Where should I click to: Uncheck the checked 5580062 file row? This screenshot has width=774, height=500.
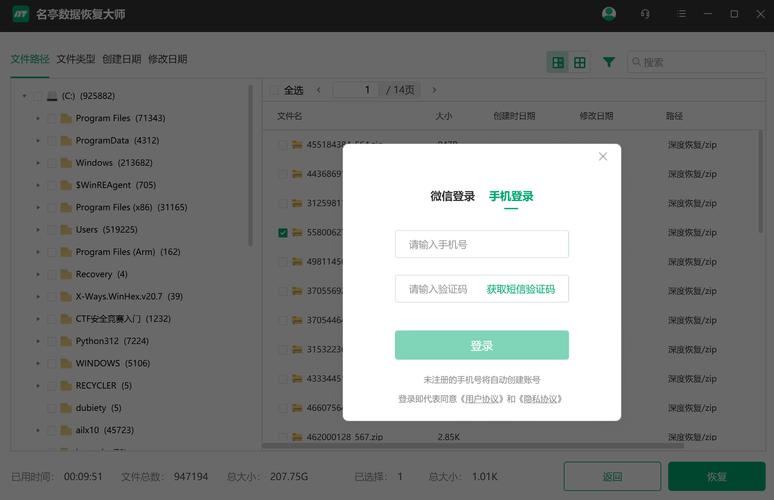tap(283, 232)
